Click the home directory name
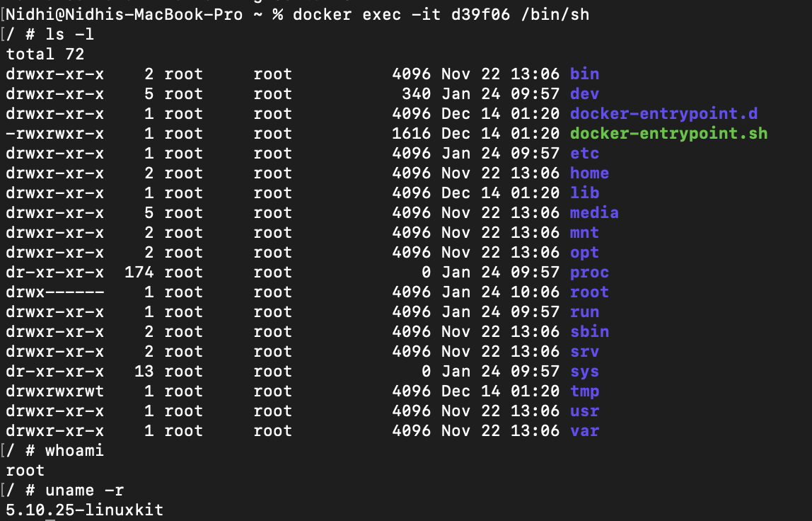812x521 pixels. 589,173
